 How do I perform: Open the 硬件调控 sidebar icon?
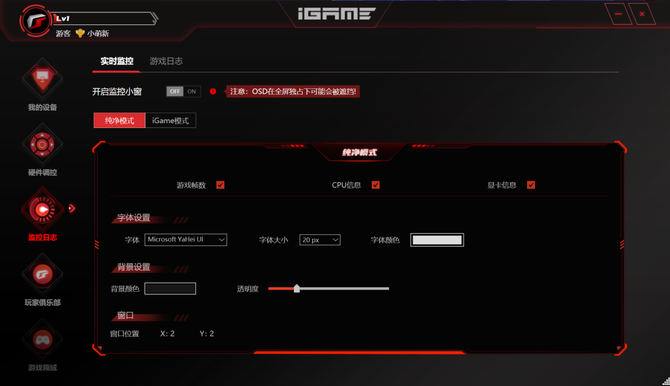click(x=42, y=144)
